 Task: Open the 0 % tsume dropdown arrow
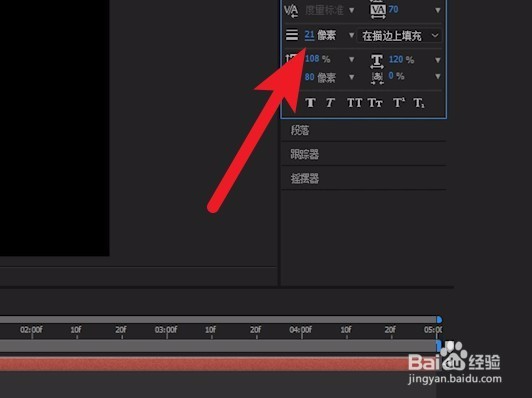[438, 76]
